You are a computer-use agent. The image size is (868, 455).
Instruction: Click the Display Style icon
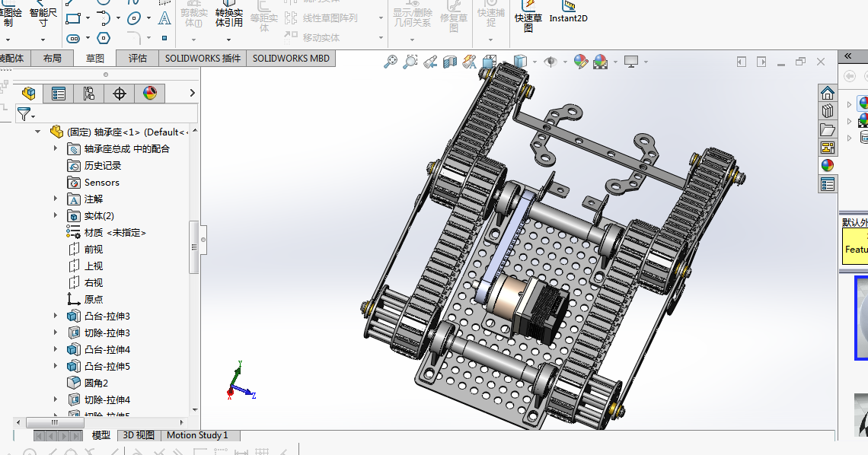point(520,62)
